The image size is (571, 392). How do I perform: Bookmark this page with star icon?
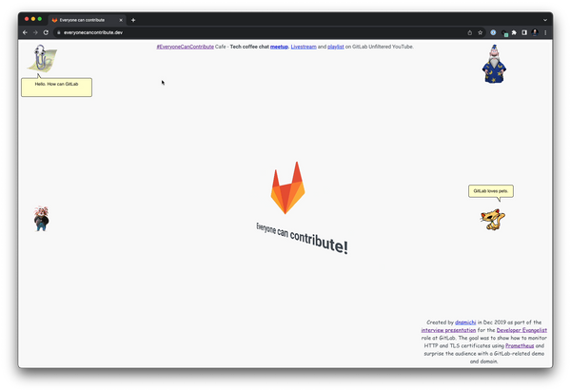480,32
